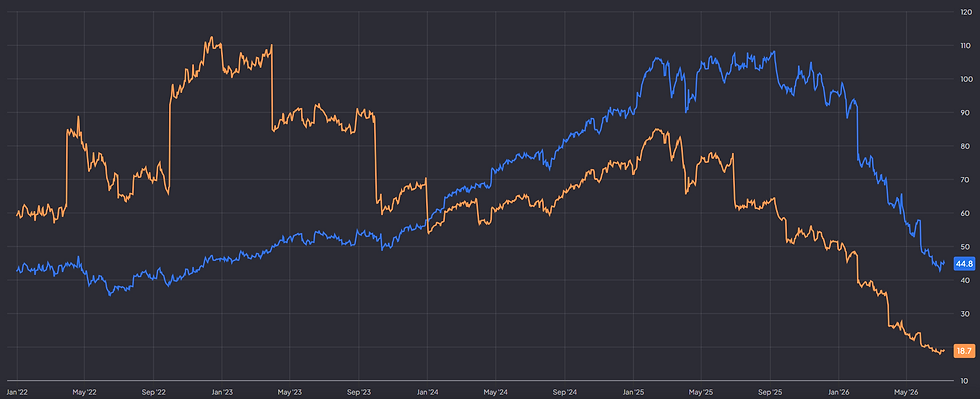980x399 pixels.
Task: Select the Sep'24 date label
Action: [x=564, y=392]
